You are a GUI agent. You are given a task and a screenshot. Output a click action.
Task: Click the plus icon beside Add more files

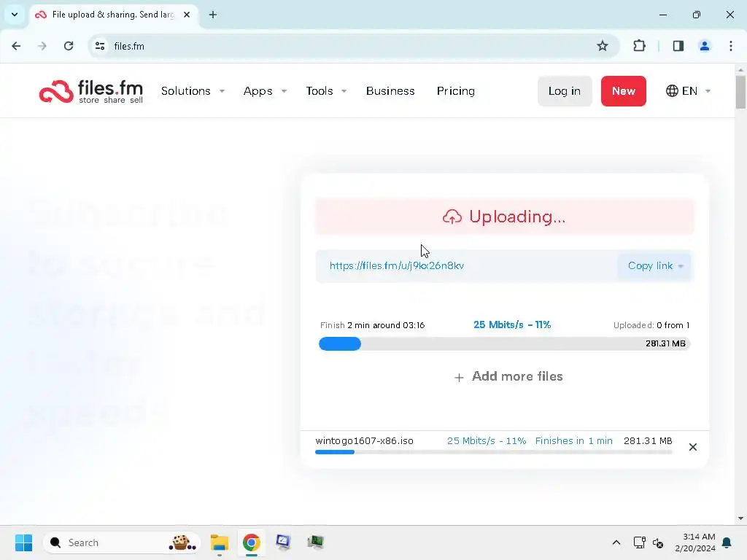459,378
